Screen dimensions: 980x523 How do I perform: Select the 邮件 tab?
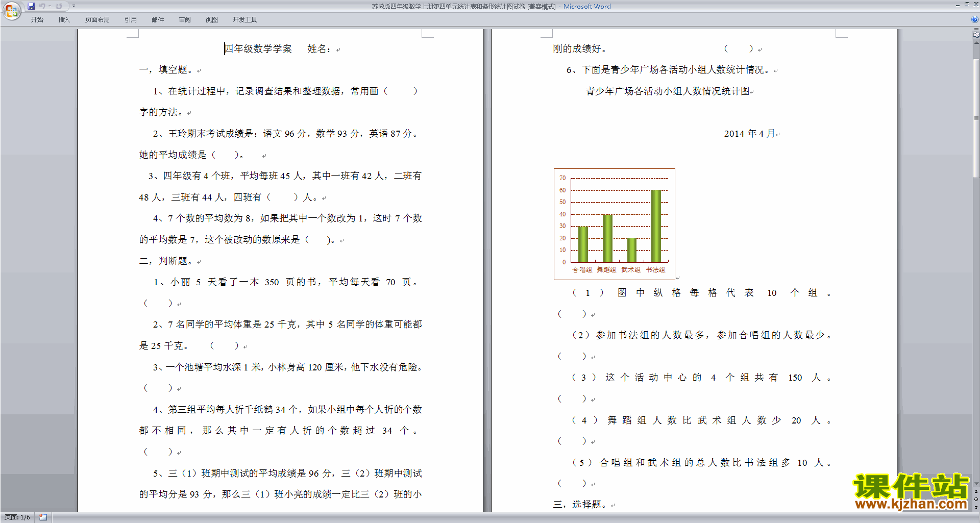(x=158, y=20)
